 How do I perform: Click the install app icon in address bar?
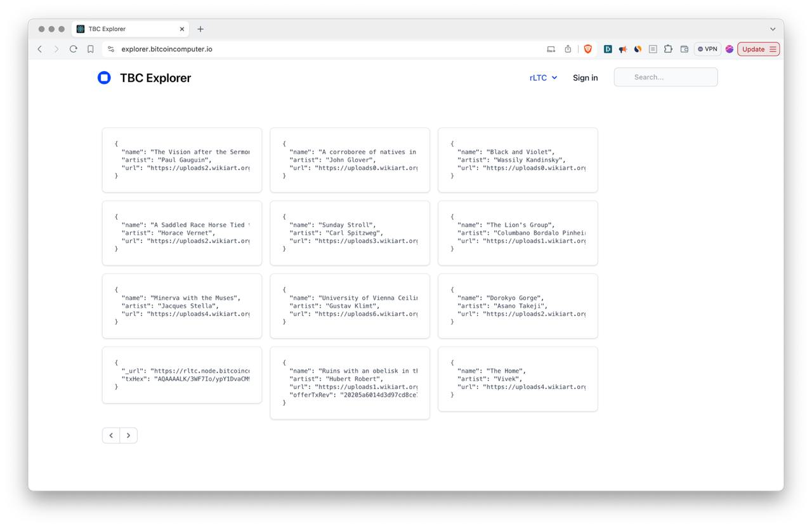tap(551, 49)
